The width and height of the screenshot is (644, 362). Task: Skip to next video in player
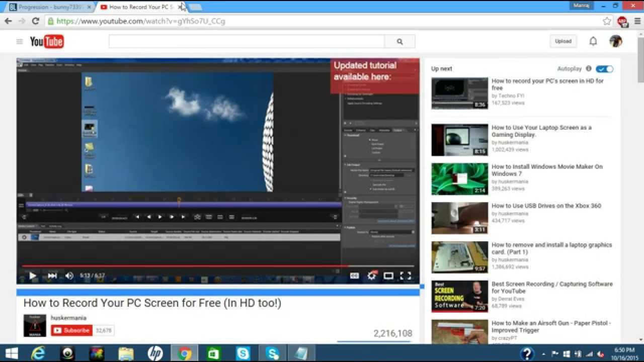coord(52,276)
